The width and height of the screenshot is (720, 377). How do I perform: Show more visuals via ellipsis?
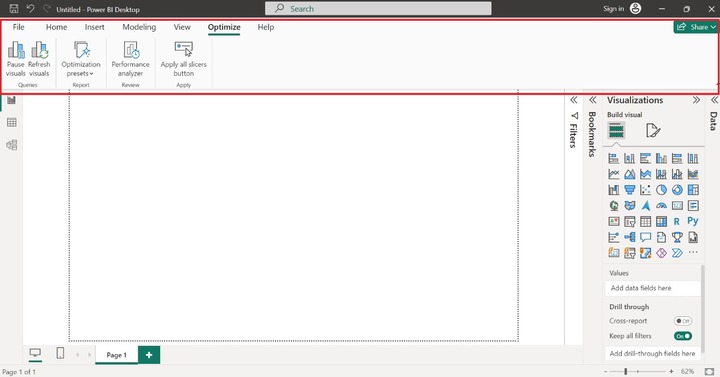(x=693, y=253)
